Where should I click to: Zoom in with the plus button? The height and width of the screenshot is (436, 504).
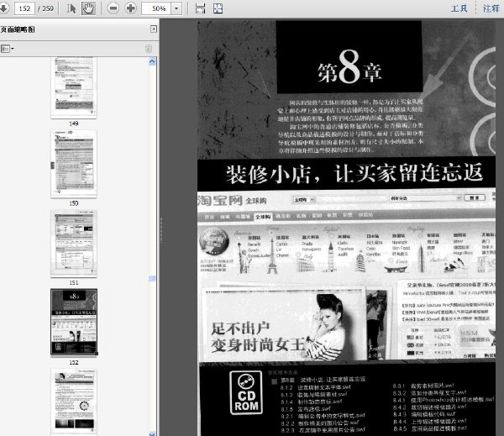point(130,8)
